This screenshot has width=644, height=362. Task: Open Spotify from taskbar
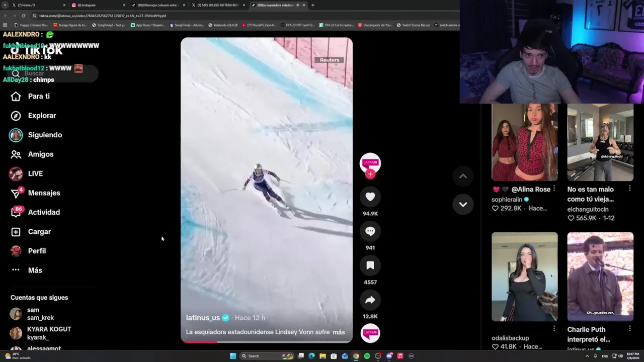(367, 356)
